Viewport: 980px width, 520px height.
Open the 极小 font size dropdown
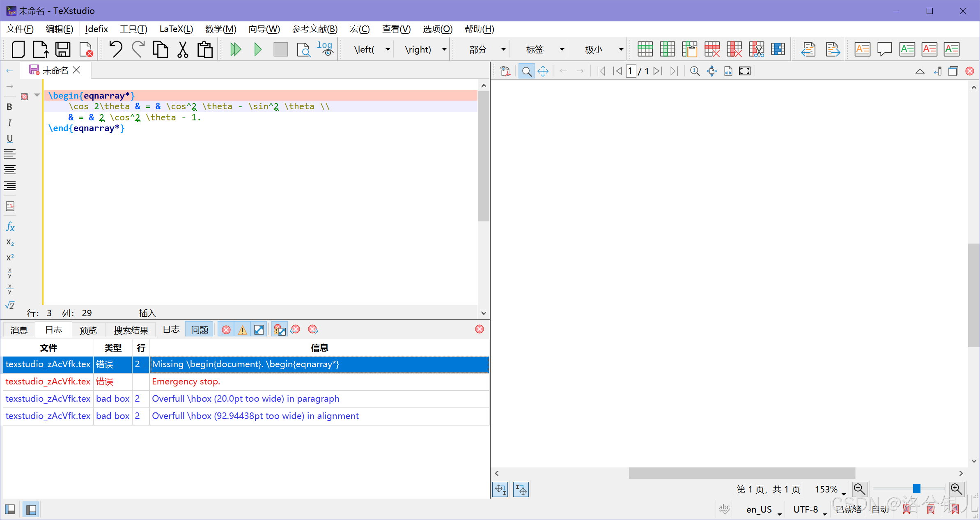pos(621,50)
